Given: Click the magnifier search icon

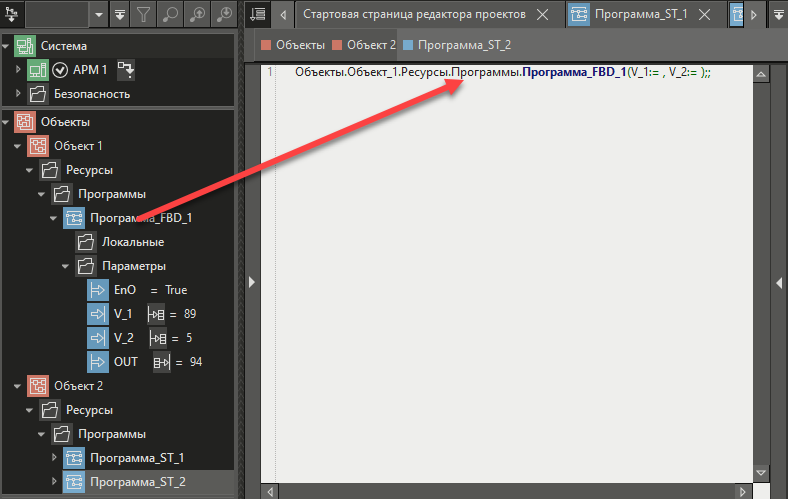Looking at the screenshot, I should pos(172,15).
